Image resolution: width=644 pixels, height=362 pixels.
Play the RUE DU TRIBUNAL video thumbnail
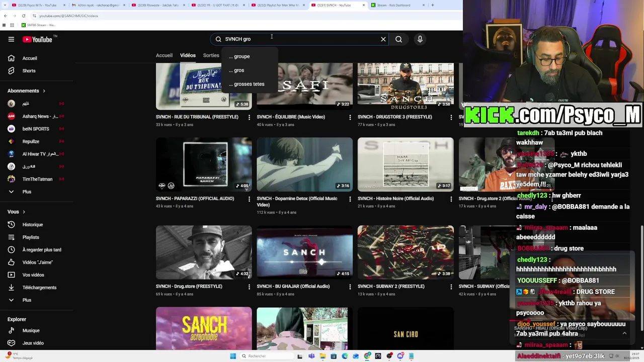(x=204, y=86)
